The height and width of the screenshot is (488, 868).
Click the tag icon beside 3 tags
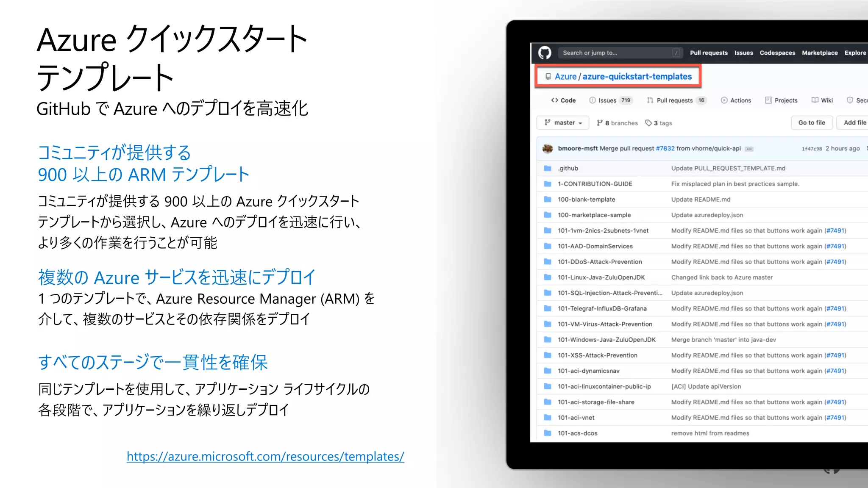[648, 123]
